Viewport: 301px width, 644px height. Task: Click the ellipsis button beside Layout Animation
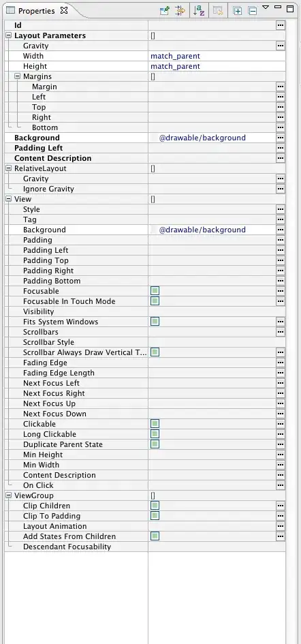[281, 526]
